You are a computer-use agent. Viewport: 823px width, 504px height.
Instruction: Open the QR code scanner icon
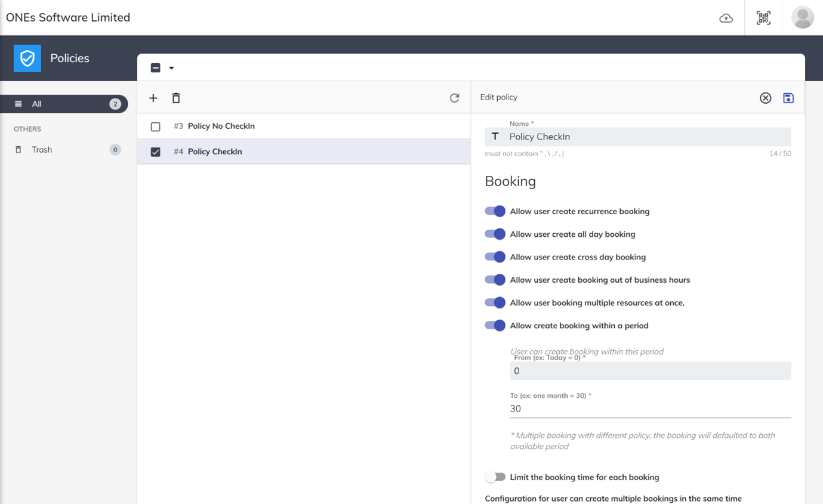763,18
